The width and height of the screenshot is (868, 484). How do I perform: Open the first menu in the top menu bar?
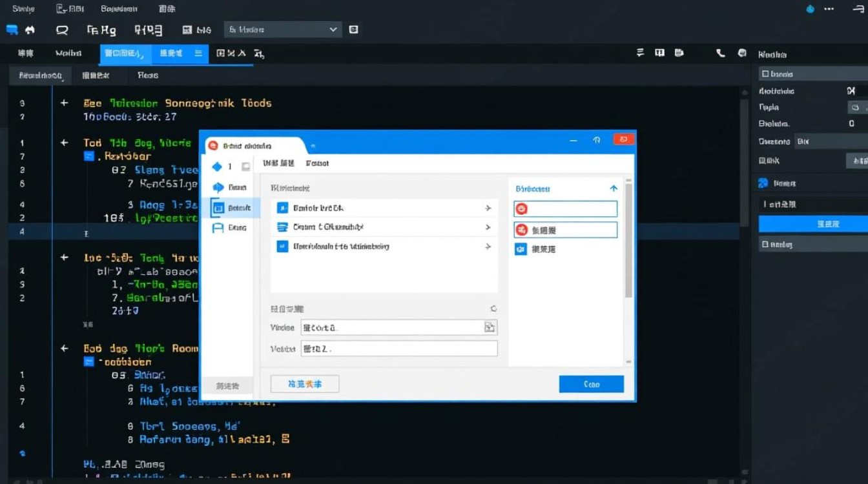pos(23,8)
